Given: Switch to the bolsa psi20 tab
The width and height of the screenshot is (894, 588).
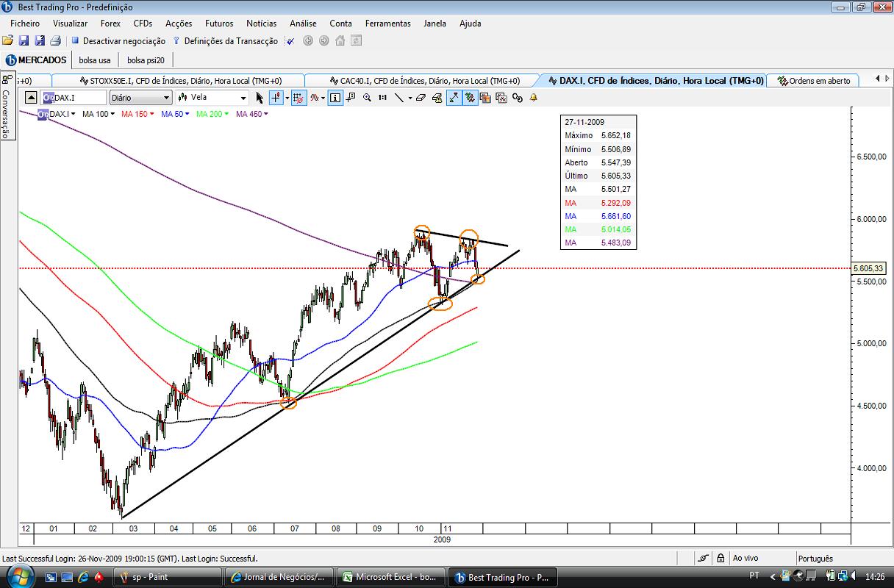Looking at the screenshot, I should pyautogui.click(x=146, y=60).
